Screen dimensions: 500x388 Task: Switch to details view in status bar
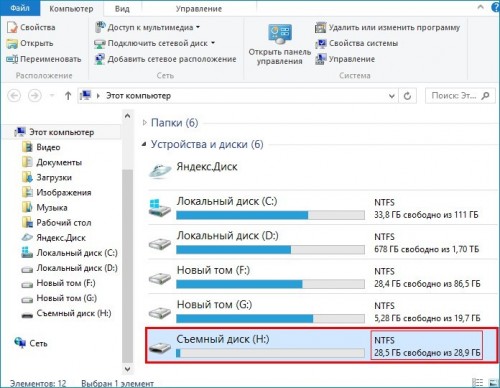(478, 383)
